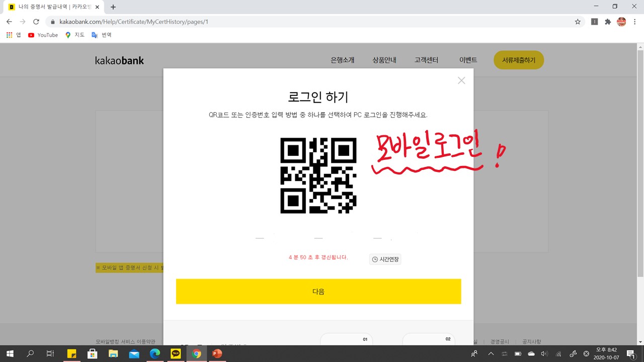Open the Windows Start menu

(10, 354)
